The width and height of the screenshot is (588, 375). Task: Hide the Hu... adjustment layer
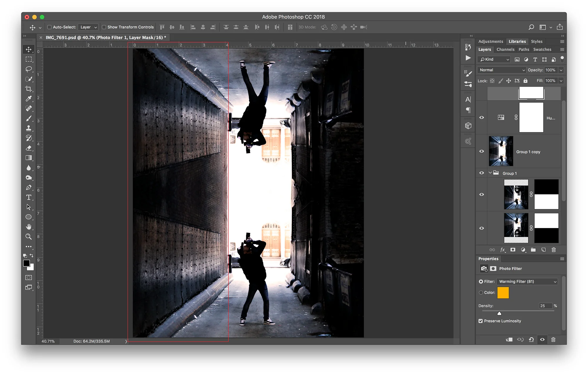click(481, 117)
